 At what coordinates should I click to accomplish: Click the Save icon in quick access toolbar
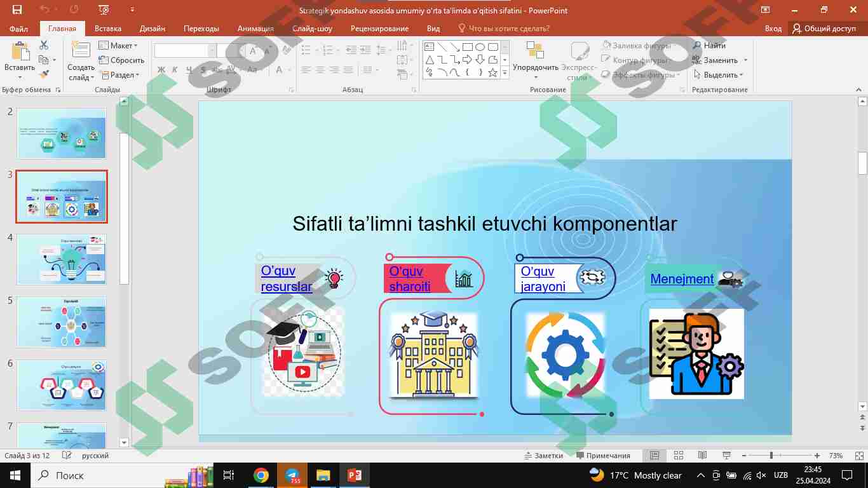(17, 10)
